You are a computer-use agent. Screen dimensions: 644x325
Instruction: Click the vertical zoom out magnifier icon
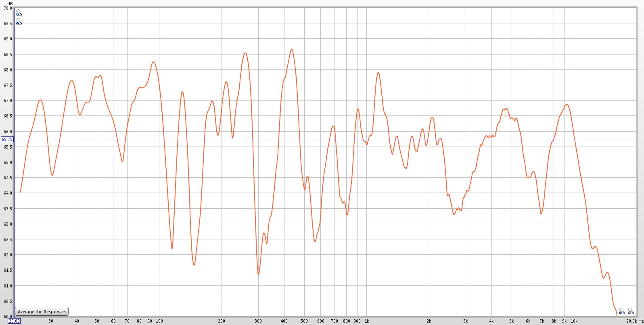19,22
